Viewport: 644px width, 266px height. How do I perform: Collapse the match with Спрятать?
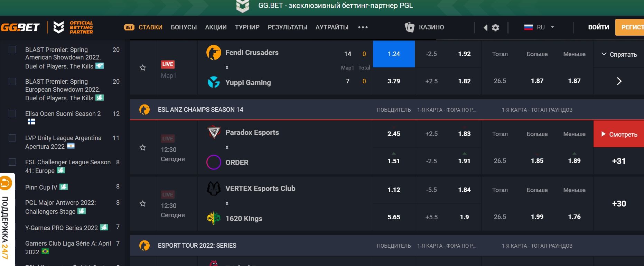click(619, 54)
